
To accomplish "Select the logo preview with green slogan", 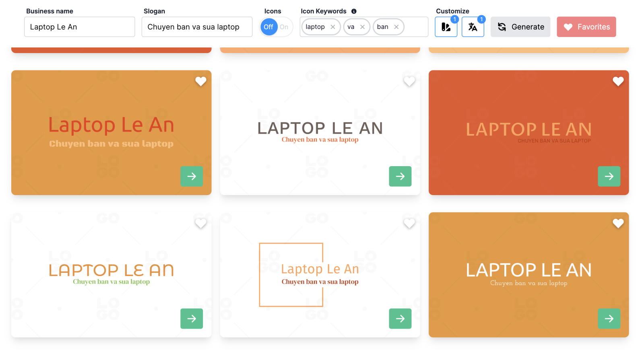I will click(x=111, y=275).
